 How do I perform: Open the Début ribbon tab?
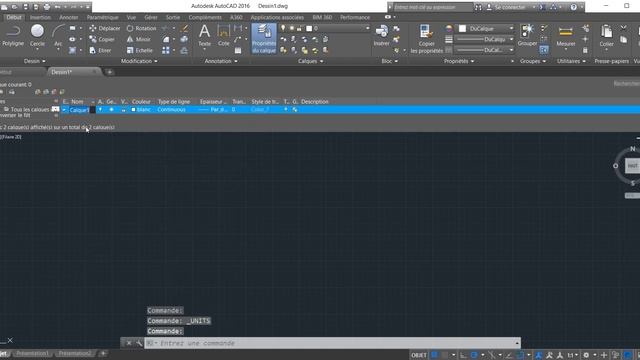click(13, 17)
